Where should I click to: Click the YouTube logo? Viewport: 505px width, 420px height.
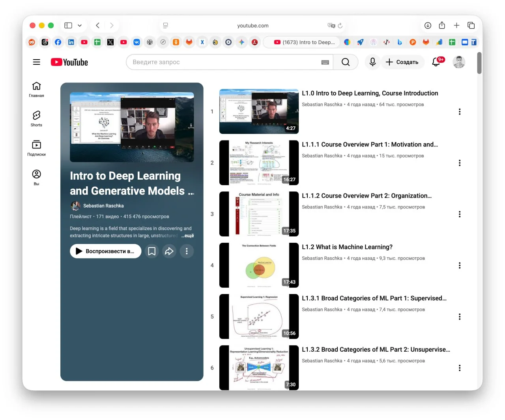pyautogui.click(x=69, y=62)
